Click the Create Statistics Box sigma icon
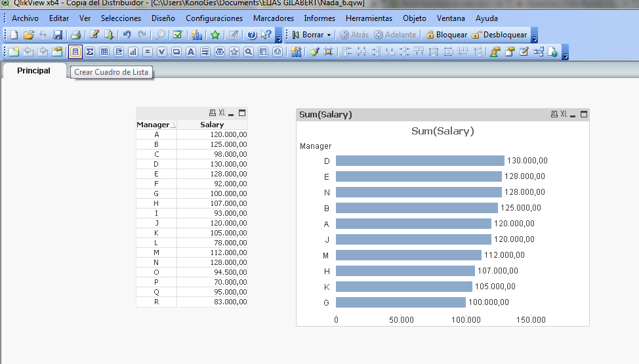The width and height of the screenshot is (639, 364). (x=90, y=52)
